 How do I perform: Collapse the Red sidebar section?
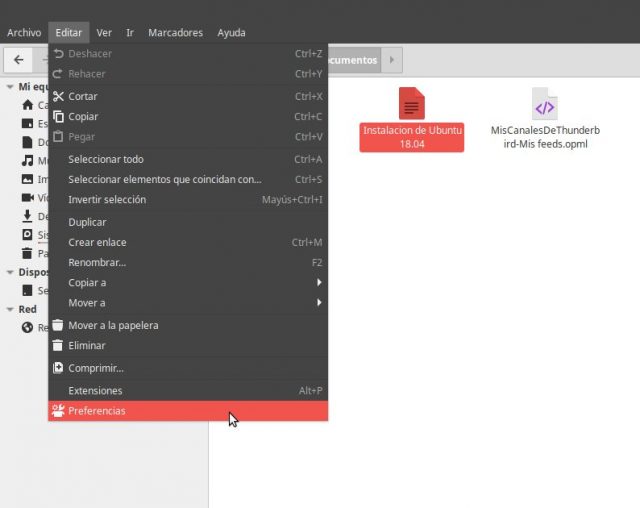9,310
